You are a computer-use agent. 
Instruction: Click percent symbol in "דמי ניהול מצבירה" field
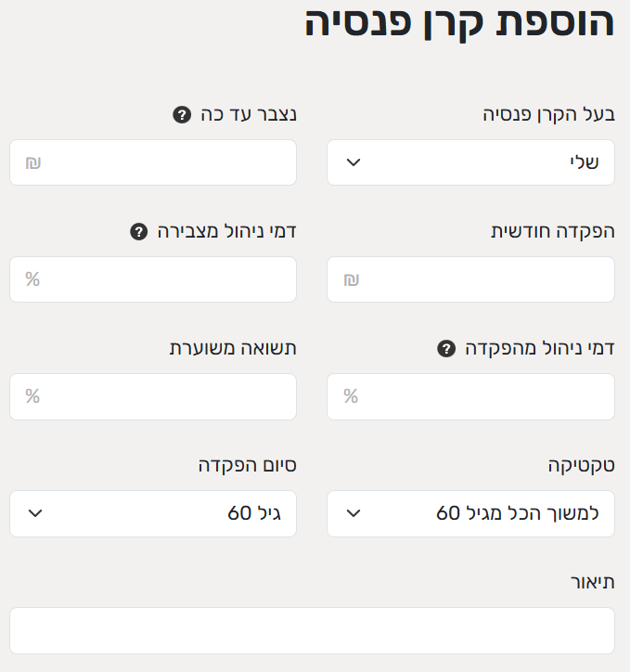[32, 279]
